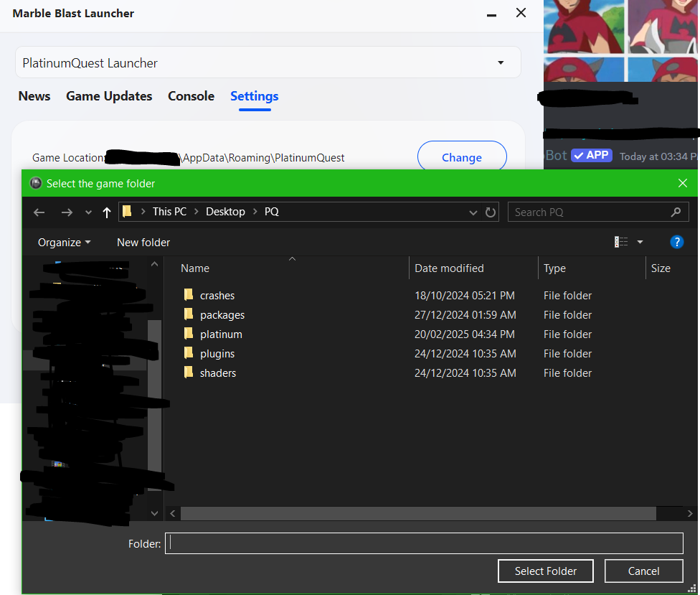Sort by Date modified column header
The height and width of the screenshot is (595, 700).
point(449,268)
